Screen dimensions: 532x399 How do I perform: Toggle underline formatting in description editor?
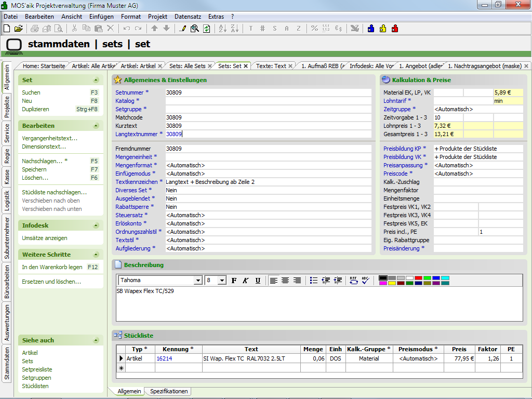pyautogui.click(x=258, y=281)
